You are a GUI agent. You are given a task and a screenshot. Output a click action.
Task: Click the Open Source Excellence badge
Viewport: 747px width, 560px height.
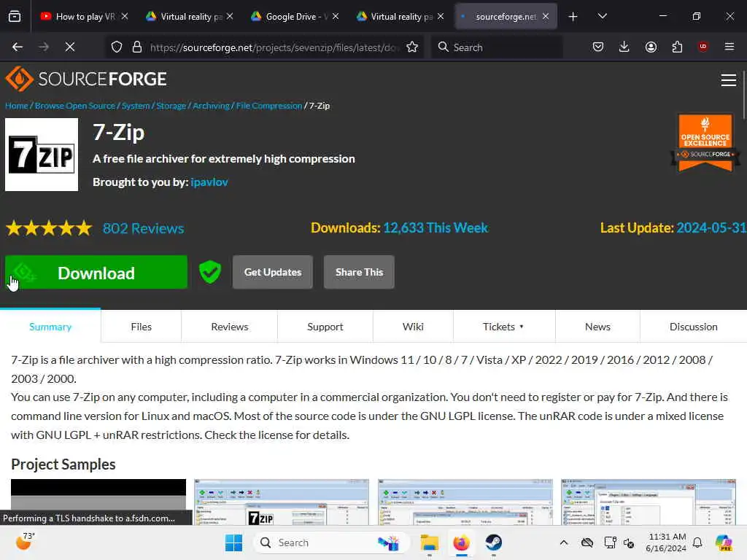tap(705, 142)
